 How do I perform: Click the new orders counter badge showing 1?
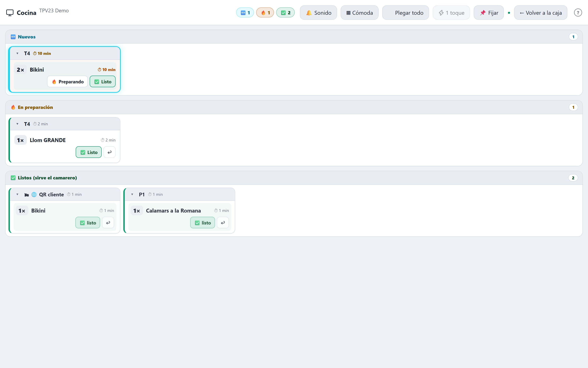point(245,13)
